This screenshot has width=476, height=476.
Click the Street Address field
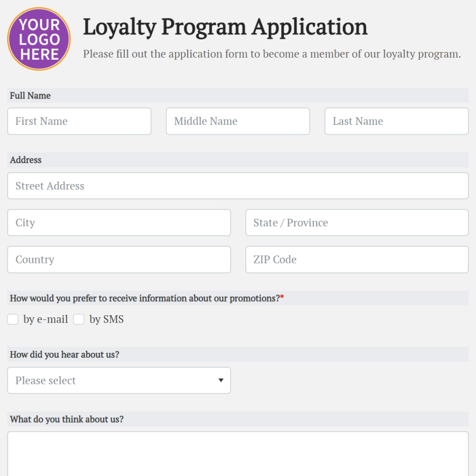click(x=238, y=186)
